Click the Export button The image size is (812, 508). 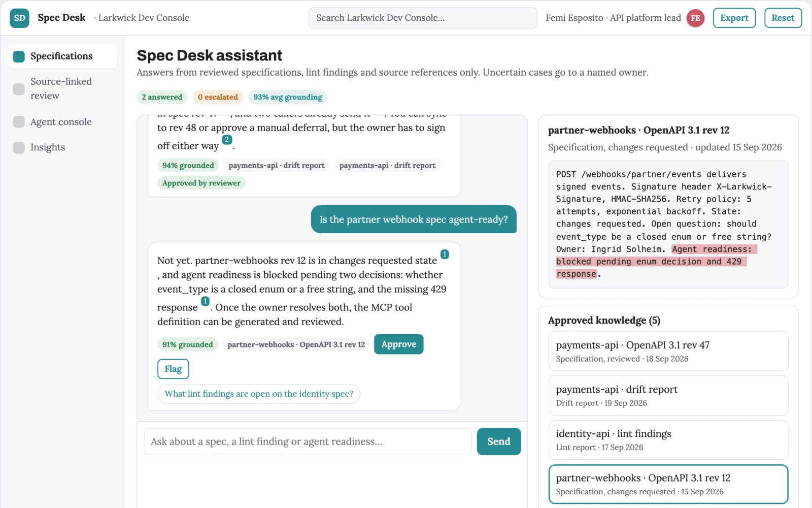[734, 18]
